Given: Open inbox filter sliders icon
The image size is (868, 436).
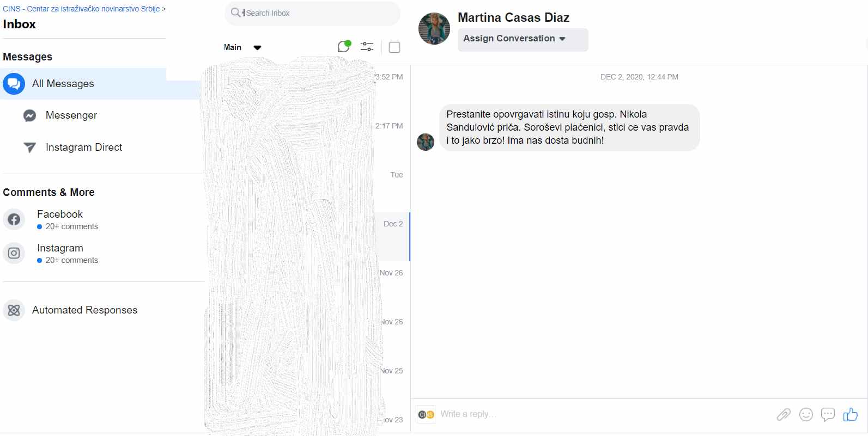Looking at the screenshot, I should pos(367,47).
